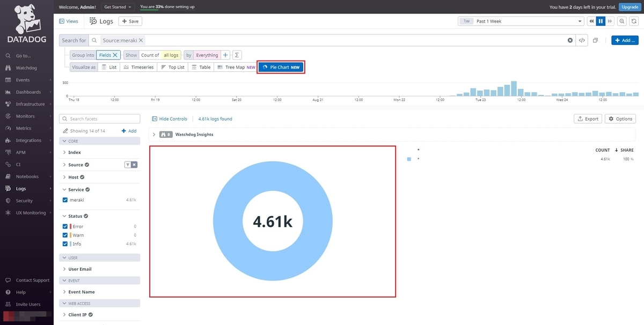The height and width of the screenshot is (325, 644).
Task: Visualize as Tree Map
Action: [236, 67]
